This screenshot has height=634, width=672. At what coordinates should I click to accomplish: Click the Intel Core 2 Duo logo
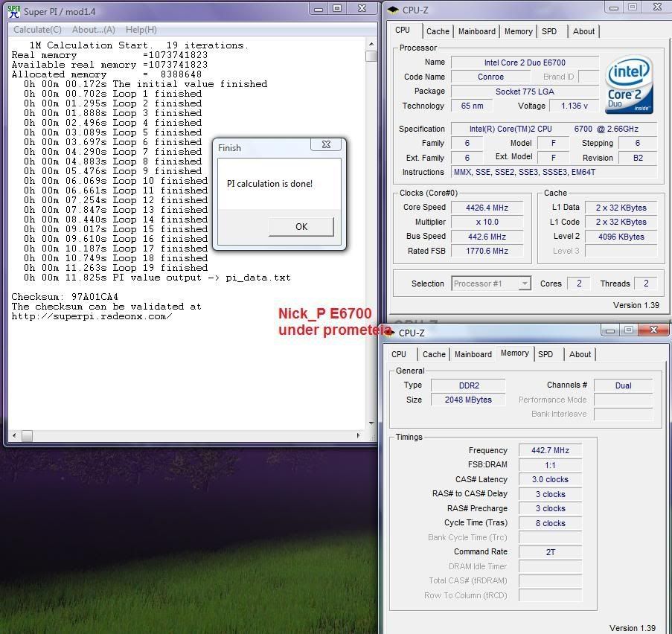pos(629,86)
